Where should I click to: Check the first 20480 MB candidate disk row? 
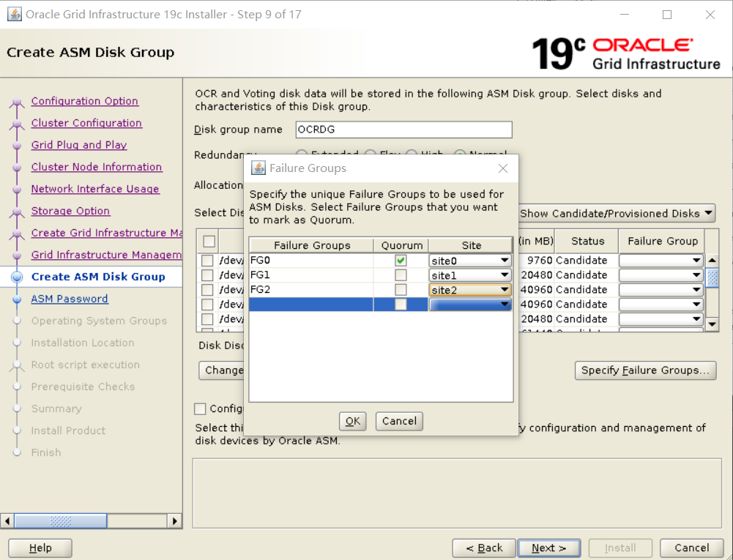207,275
